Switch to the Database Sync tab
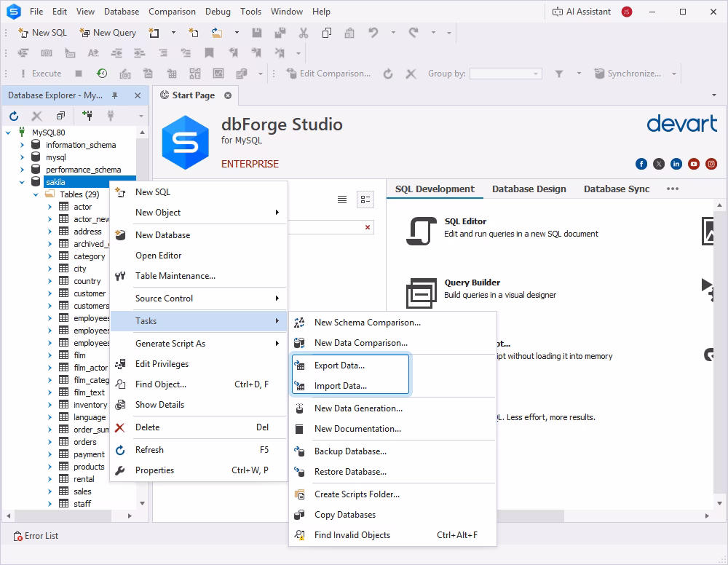Screen dimensions: 728x565 [x=617, y=189]
